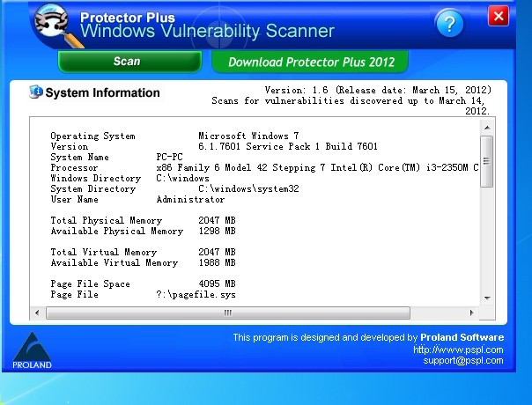The image size is (532, 405).
Task: Open the http://www.pspl.com link
Action: [x=458, y=350]
